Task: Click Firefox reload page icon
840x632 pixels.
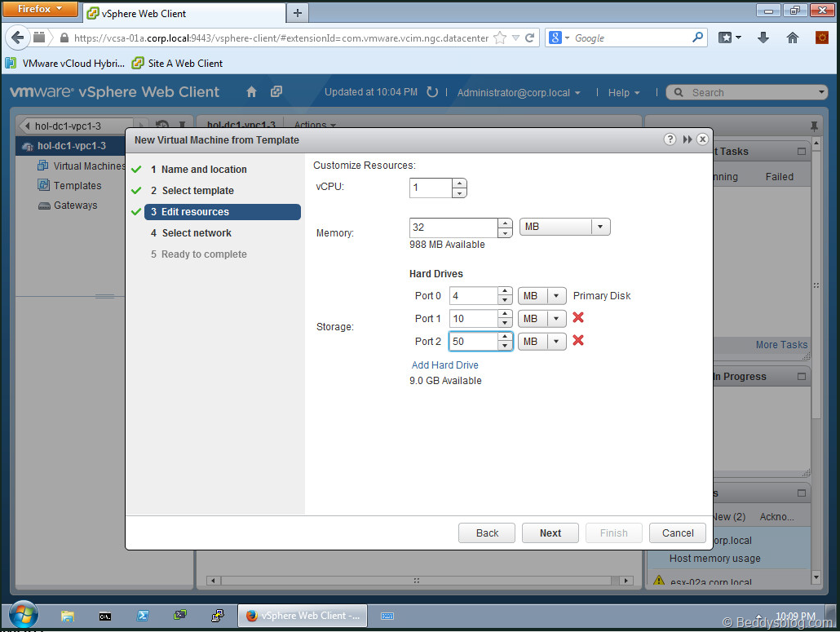Action: pyautogui.click(x=530, y=38)
